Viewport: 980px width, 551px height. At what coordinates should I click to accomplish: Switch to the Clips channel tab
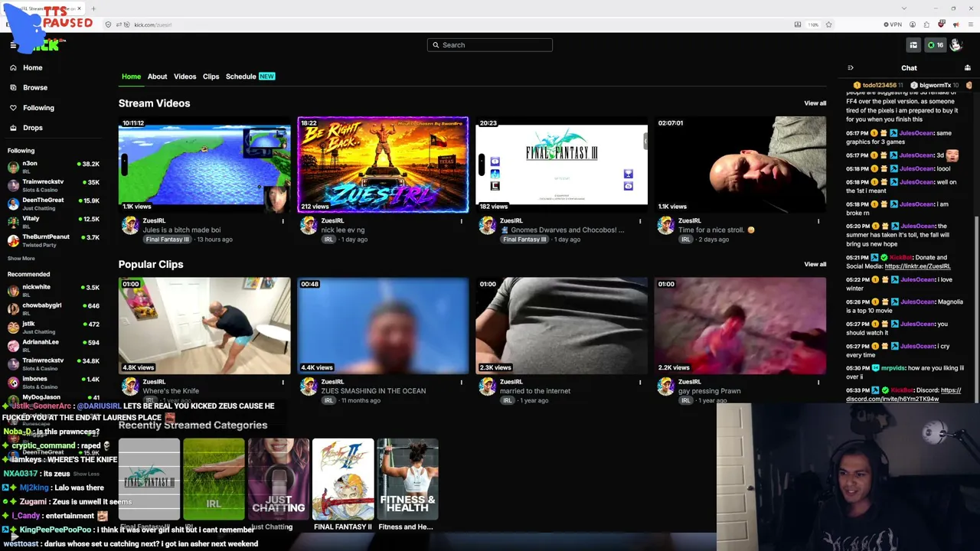click(211, 77)
